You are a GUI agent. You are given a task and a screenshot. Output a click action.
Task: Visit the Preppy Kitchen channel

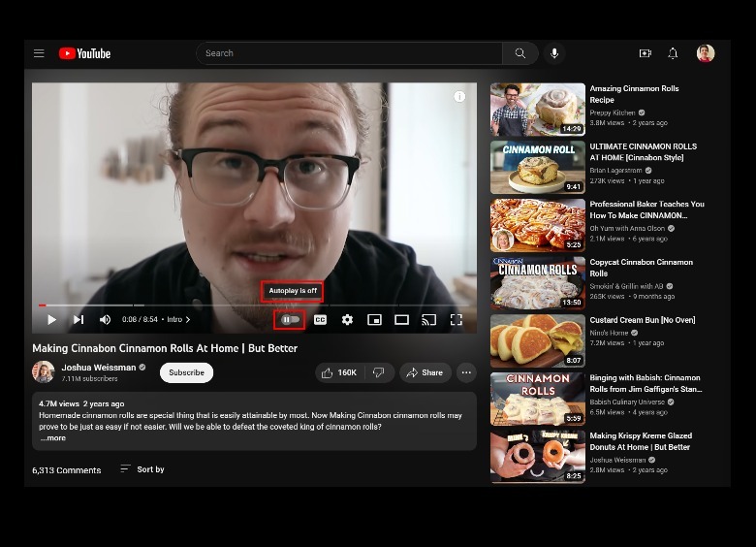point(613,113)
